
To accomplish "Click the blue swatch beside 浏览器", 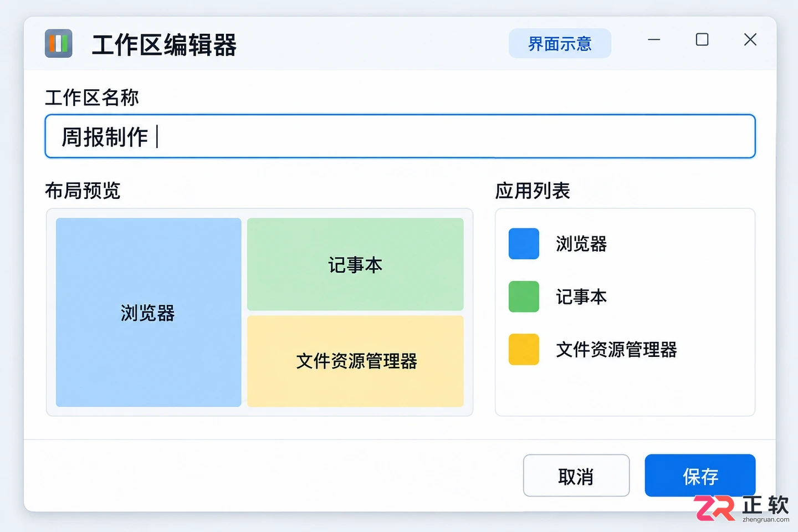I will pos(524,244).
